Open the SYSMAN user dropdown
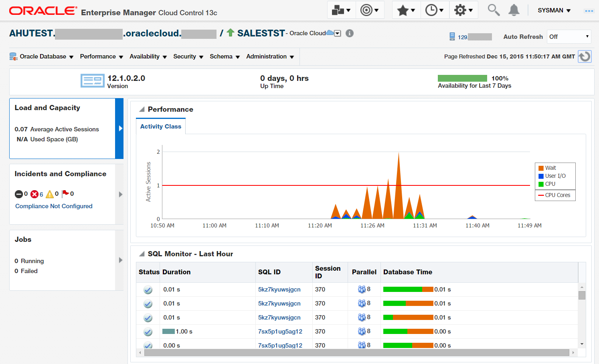 [x=554, y=10]
